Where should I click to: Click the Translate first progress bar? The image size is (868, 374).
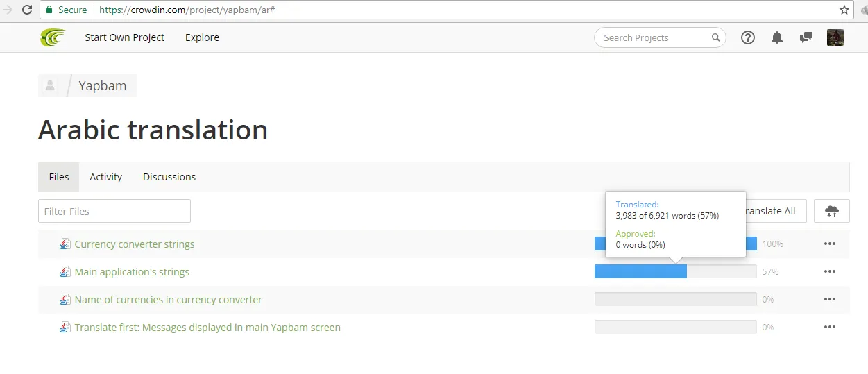coord(675,327)
